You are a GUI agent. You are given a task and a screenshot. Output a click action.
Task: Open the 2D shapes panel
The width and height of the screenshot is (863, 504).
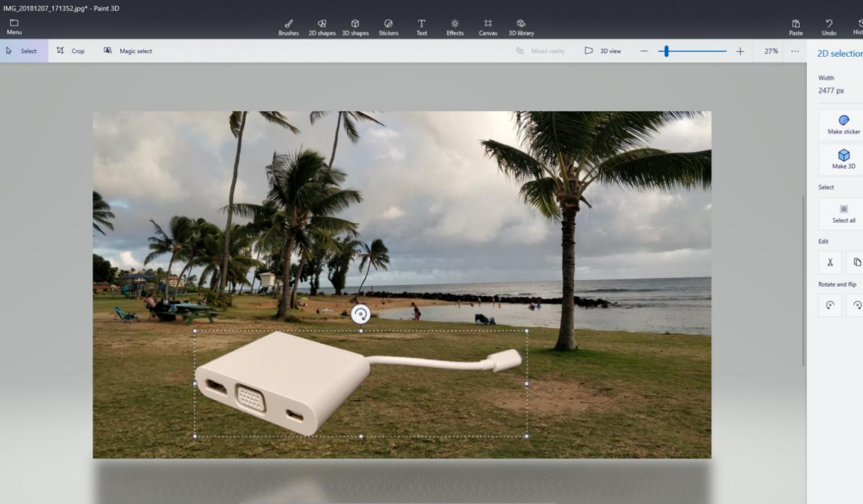click(x=322, y=27)
